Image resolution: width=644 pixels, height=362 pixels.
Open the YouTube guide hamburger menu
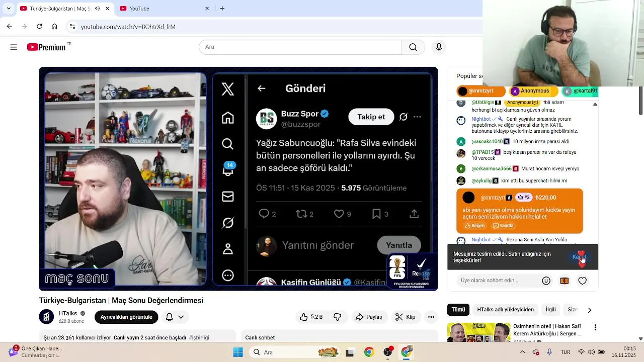pyautogui.click(x=14, y=47)
